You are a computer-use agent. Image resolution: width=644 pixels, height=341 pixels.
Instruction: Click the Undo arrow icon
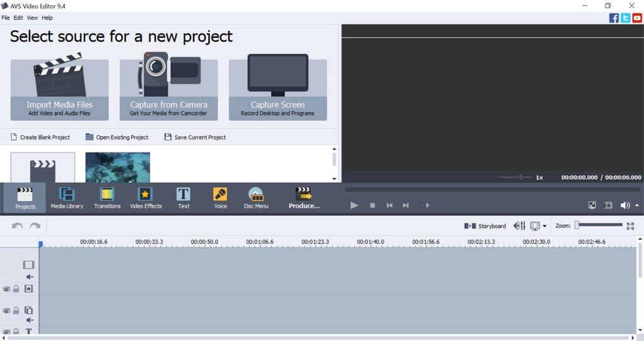[17, 225]
